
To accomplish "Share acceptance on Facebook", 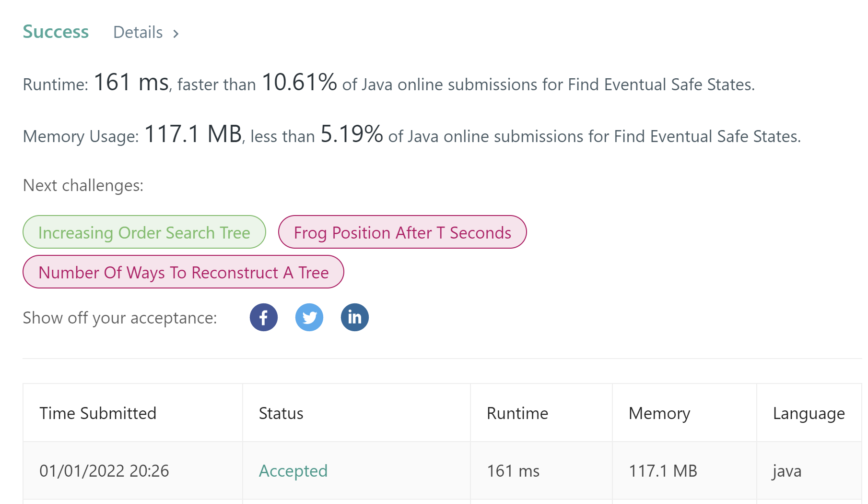I will [x=263, y=317].
